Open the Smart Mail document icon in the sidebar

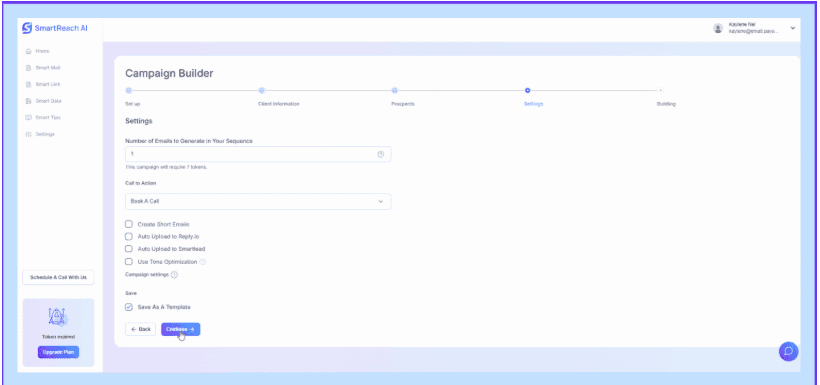point(29,68)
